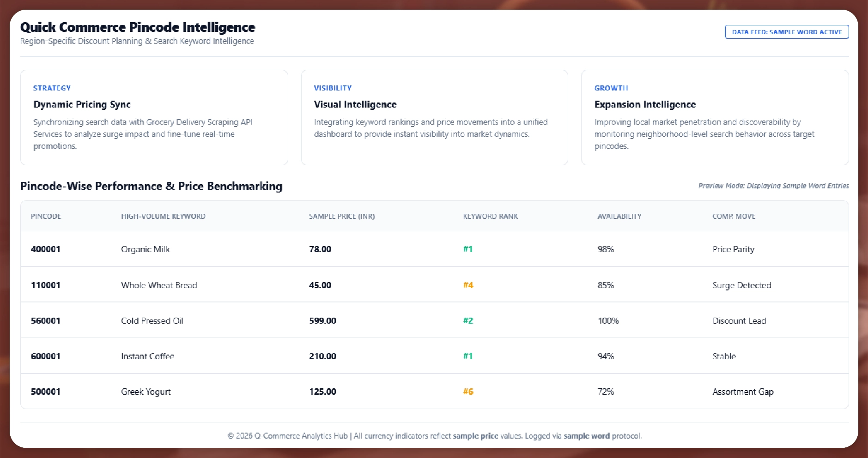Open the Expansion Intelligence card
The width and height of the screenshot is (868, 458).
point(714,117)
